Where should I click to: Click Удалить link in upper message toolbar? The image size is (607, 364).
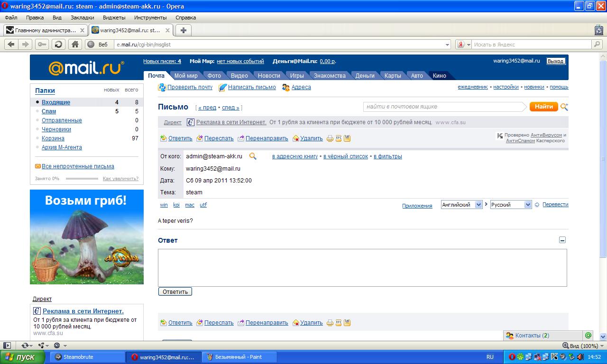pyautogui.click(x=311, y=138)
